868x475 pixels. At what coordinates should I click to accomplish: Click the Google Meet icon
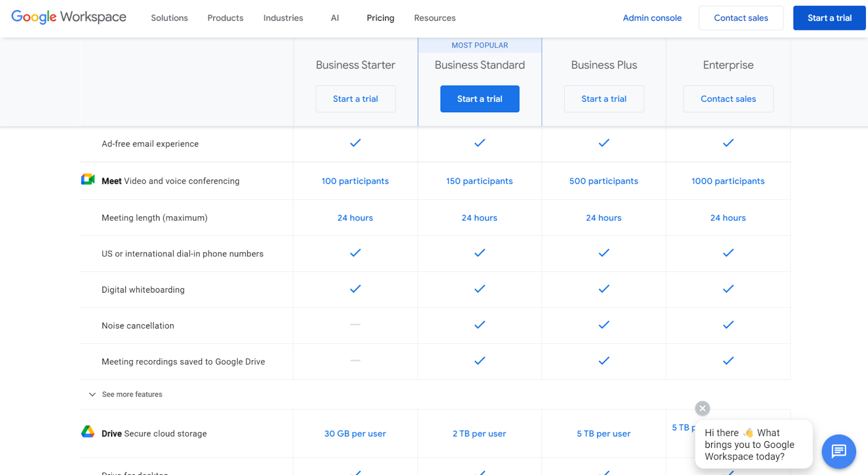(88, 180)
